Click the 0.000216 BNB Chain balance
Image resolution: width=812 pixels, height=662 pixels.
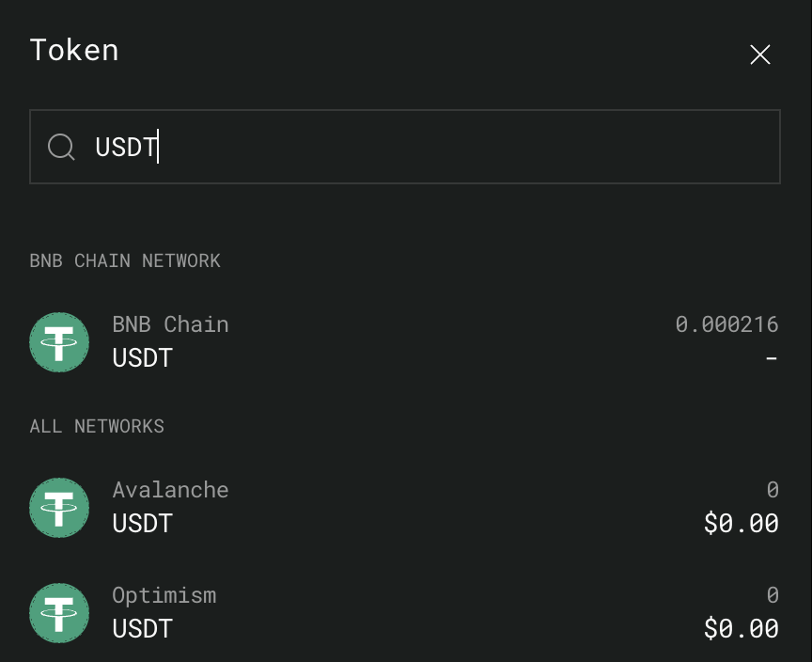coord(726,324)
